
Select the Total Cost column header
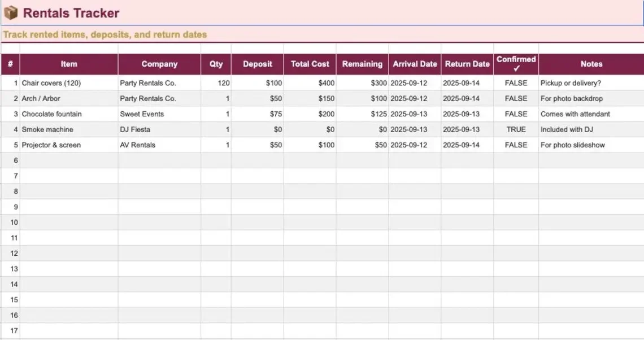click(x=309, y=64)
